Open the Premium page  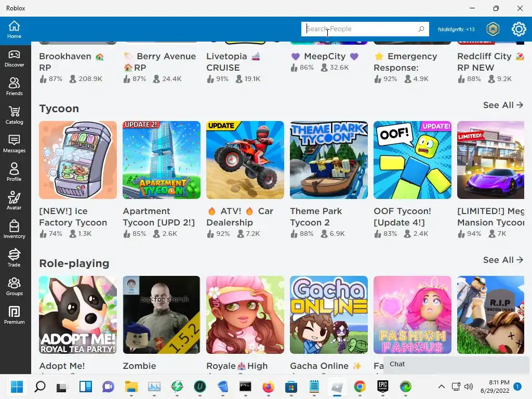(x=14, y=315)
